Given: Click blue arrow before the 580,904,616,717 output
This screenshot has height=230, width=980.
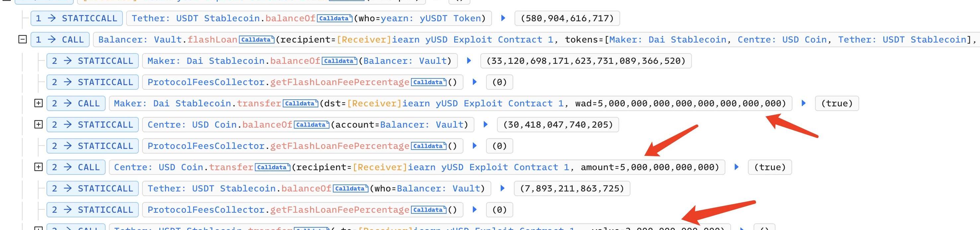Looking at the screenshot, I should click(503, 18).
